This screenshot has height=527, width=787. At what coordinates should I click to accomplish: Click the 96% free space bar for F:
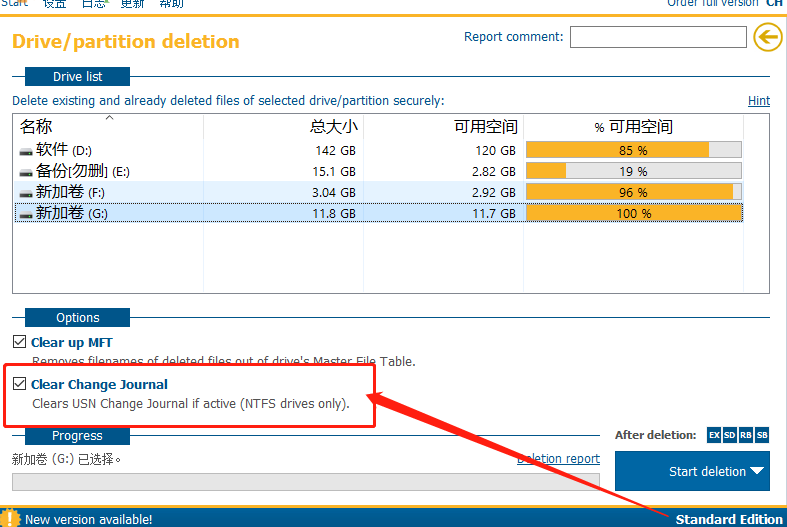click(633, 192)
